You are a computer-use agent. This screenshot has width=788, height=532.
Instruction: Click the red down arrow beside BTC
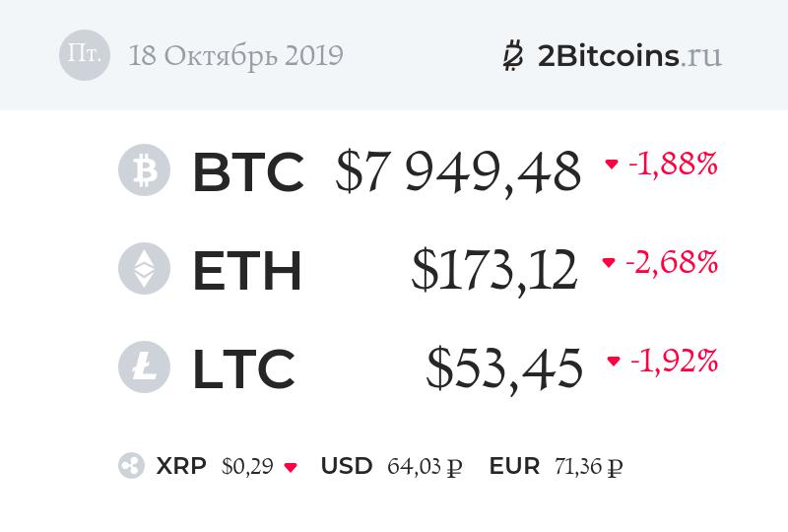[612, 165]
